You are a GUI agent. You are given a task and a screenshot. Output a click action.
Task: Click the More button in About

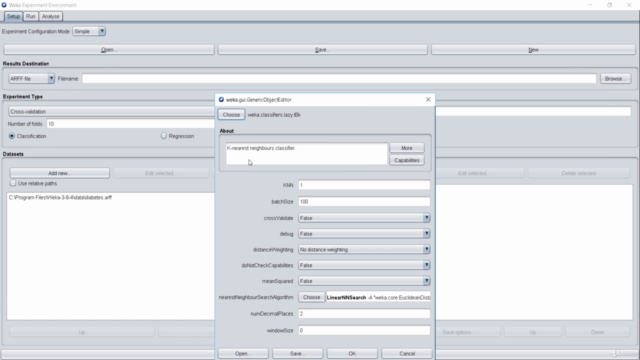[407, 148]
